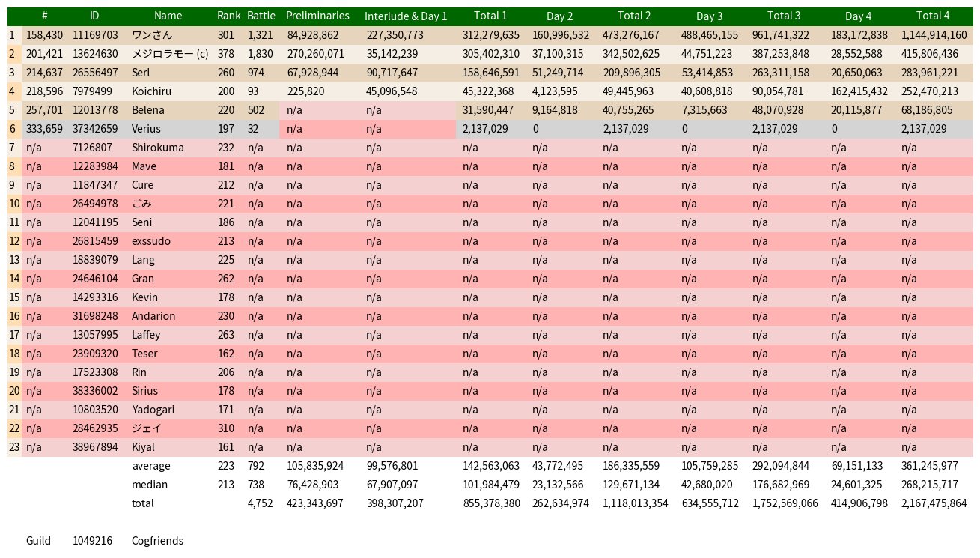Click the ID cell "38336002" for Sirius
This screenshot has width=980, height=558.
(95, 391)
